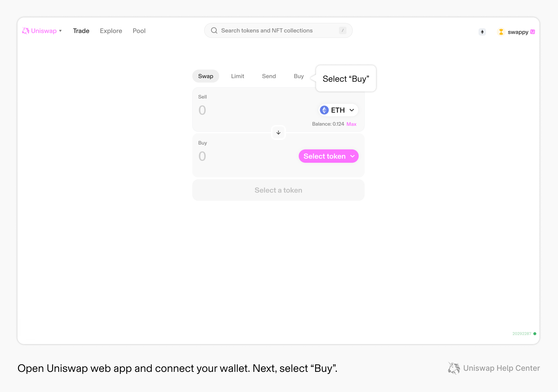Expand the Uniswap menu caret
The height and width of the screenshot is (392, 558).
pos(60,31)
